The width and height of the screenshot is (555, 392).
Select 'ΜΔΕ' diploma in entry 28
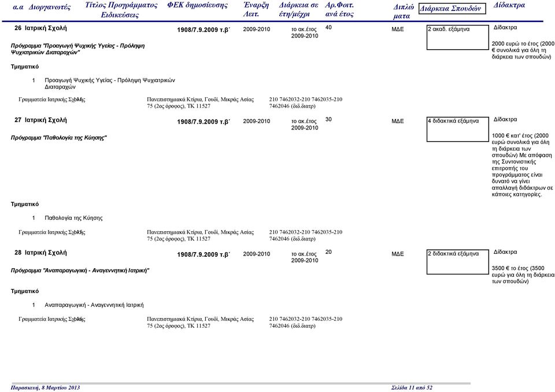(x=398, y=254)
